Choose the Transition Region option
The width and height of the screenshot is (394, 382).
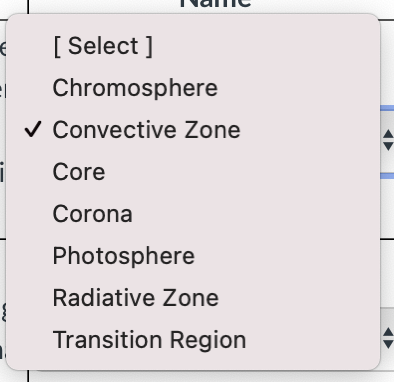pyautogui.click(x=193, y=340)
